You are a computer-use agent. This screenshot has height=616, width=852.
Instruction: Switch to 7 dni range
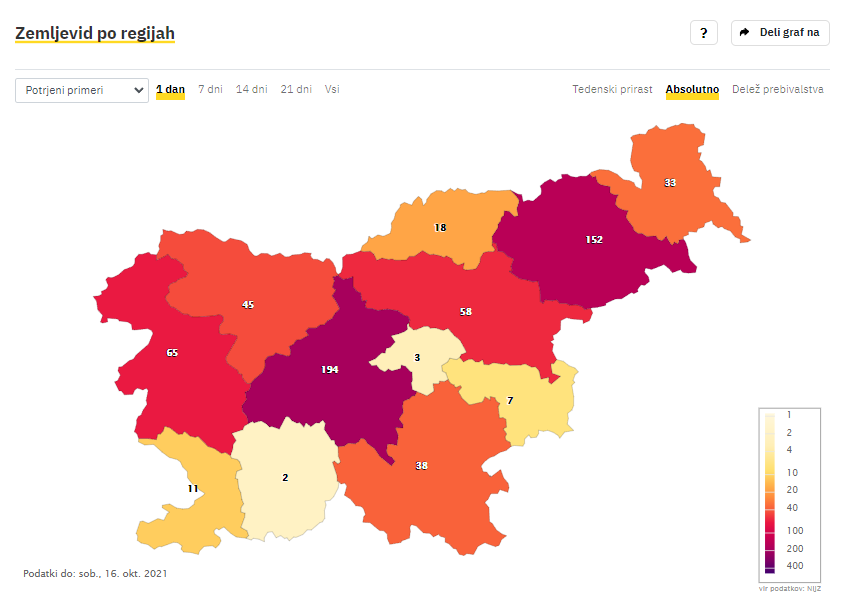point(210,90)
